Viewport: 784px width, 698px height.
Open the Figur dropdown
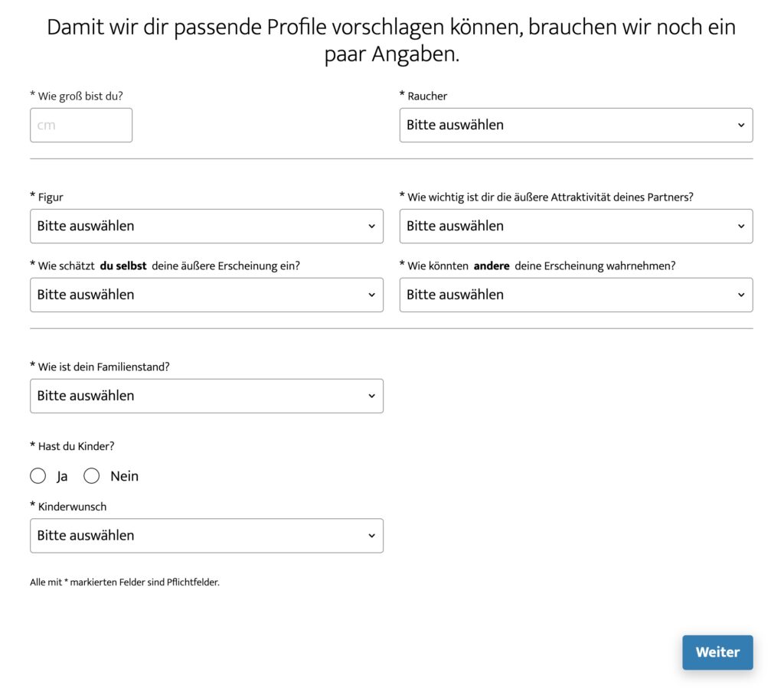click(199, 226)
